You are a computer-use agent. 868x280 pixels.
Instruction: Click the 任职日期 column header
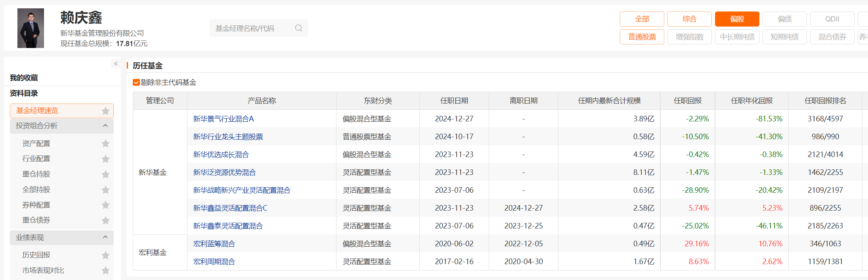(454, 101)
